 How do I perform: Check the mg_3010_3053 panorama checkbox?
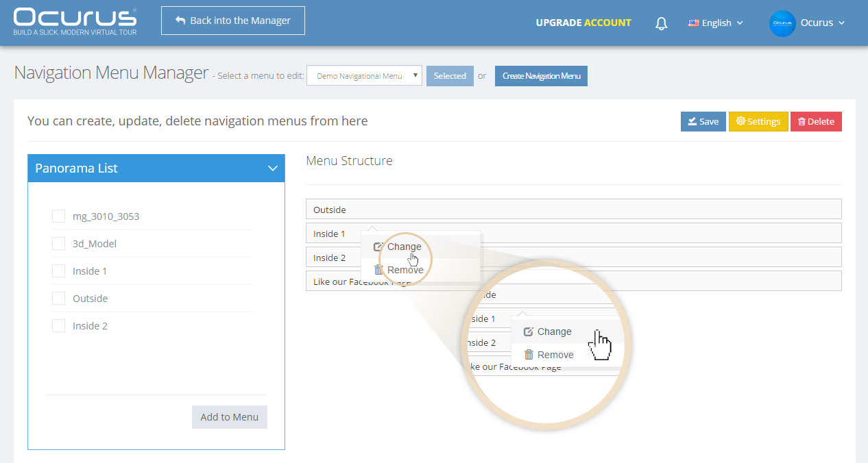(58, 216)
